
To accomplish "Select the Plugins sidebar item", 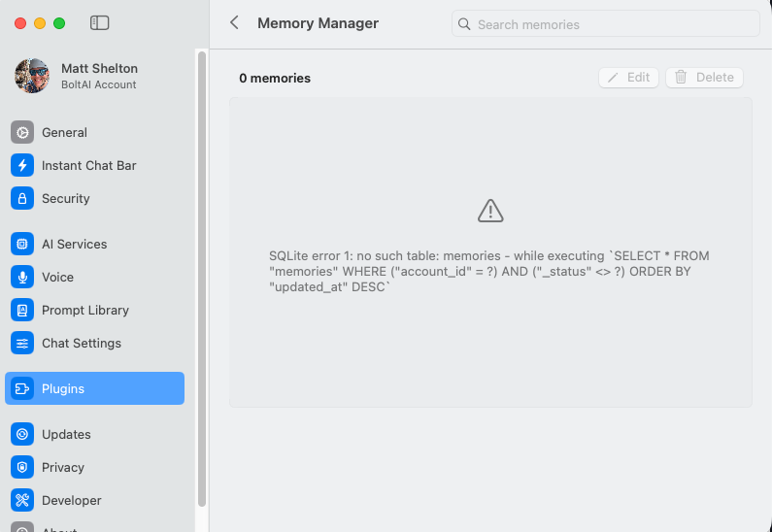I will pyautogui.click(x=94, y=388).
